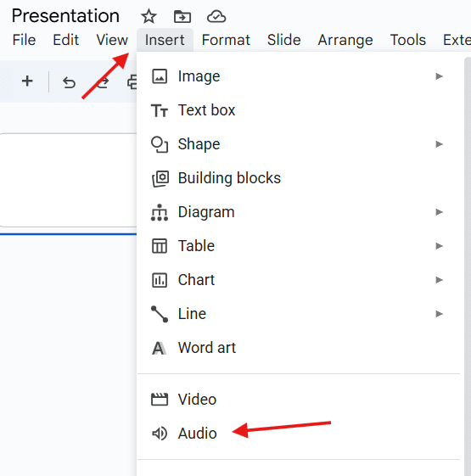Star the Presentation document

click(x=149, y=16)
